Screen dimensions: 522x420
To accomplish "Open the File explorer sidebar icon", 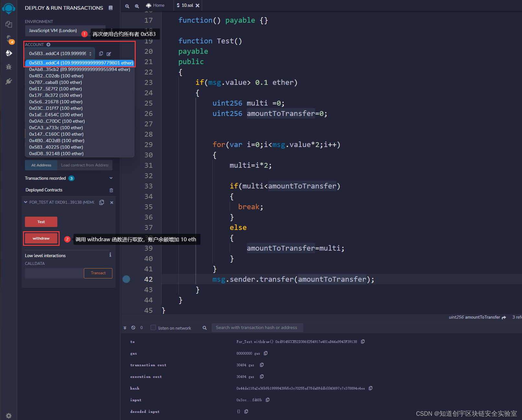I will [9, 24].
